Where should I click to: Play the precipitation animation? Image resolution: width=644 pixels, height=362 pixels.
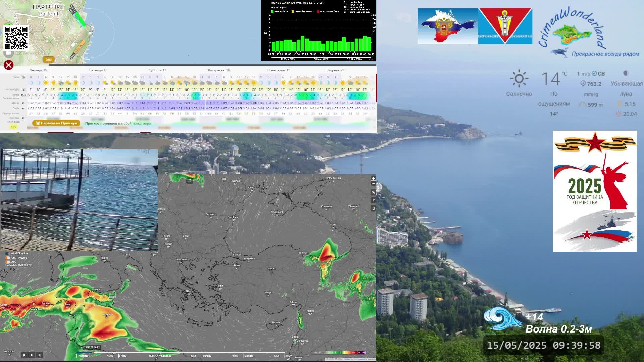pos(32,355)
